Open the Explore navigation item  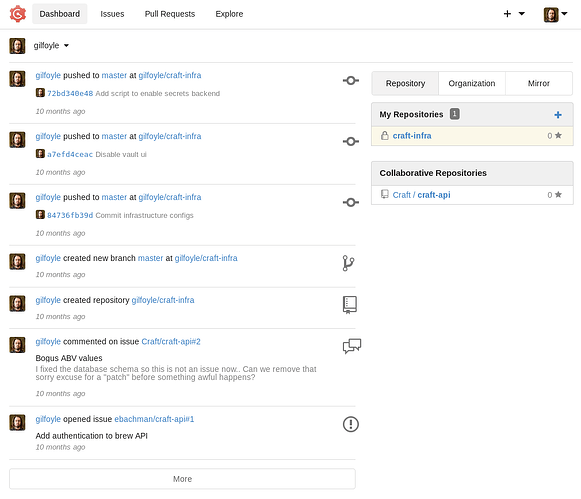coord(229,14)
